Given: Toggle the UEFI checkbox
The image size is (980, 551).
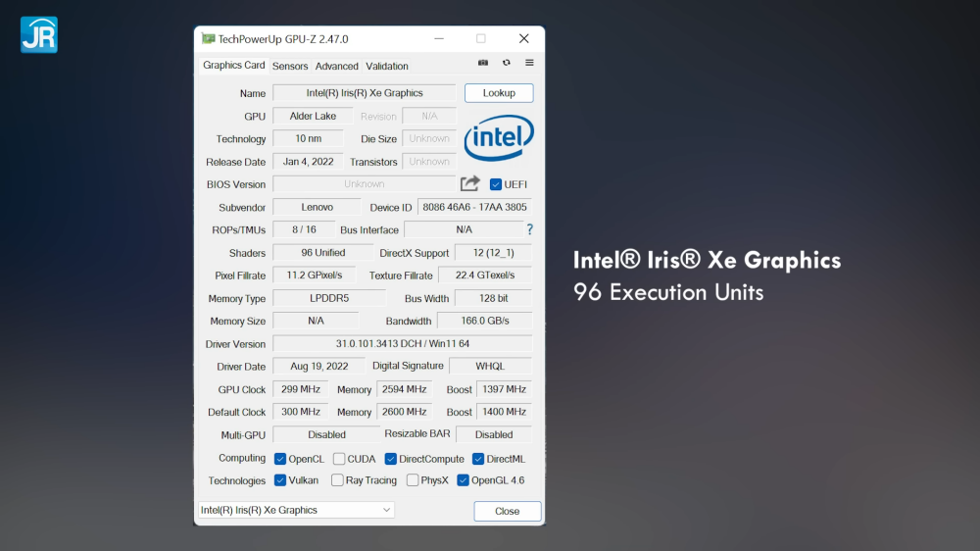Looking at the screenshot, I should click(x=496, y=184).
